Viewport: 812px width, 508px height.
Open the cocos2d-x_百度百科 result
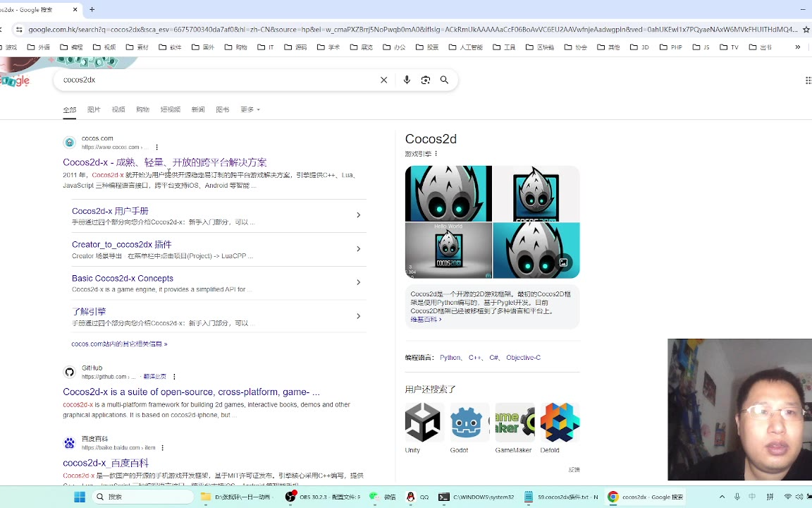pos(106,463)
